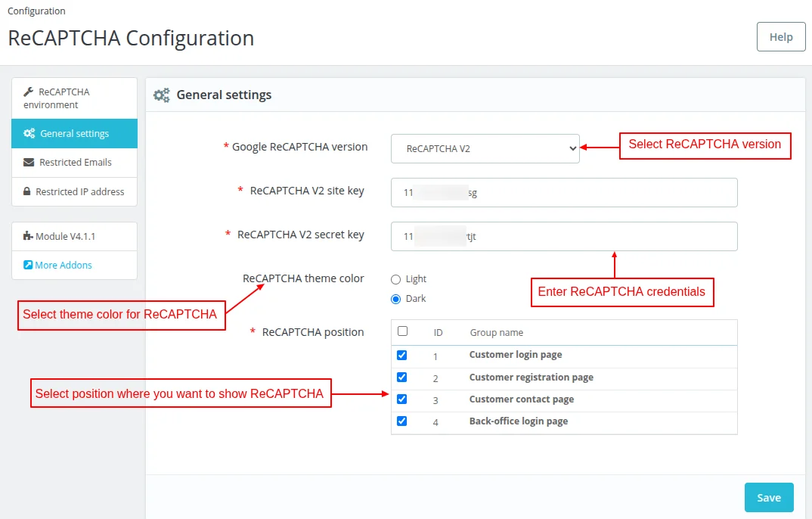Screen dimensions: 812x519
Task: Open the Google ReCAPTCHA version dropdown
Action: point(485,149)
